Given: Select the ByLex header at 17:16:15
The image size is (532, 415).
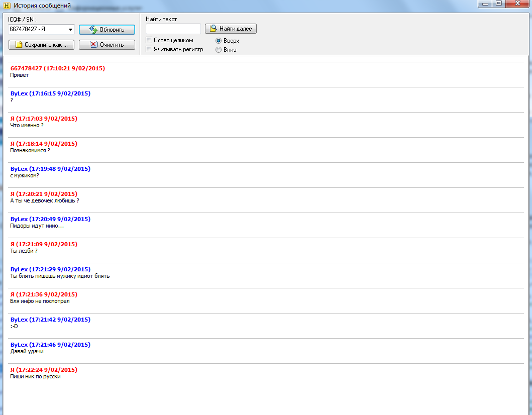Looking at the screenshot, I should coord(50,93).
